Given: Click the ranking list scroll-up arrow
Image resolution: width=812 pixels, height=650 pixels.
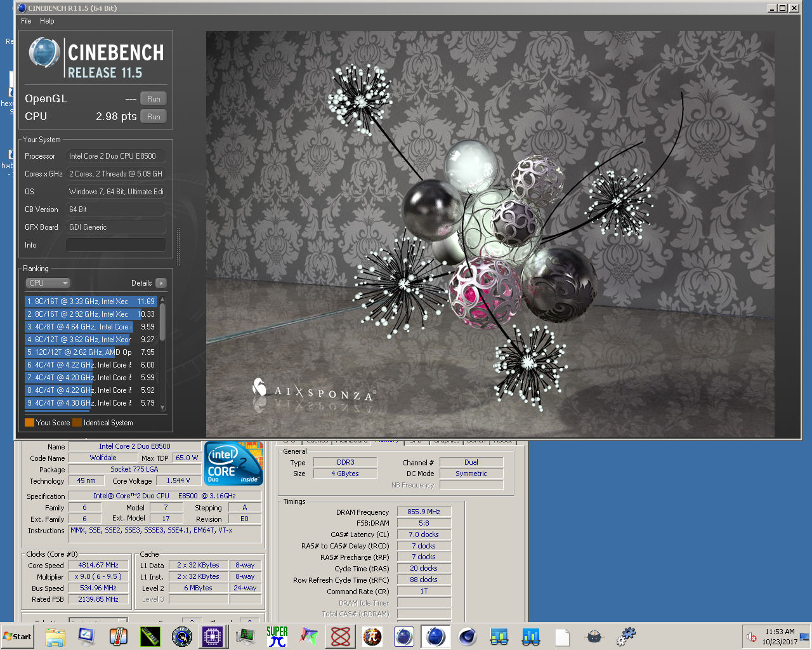Looking at the screenshot, I should 162,299.
